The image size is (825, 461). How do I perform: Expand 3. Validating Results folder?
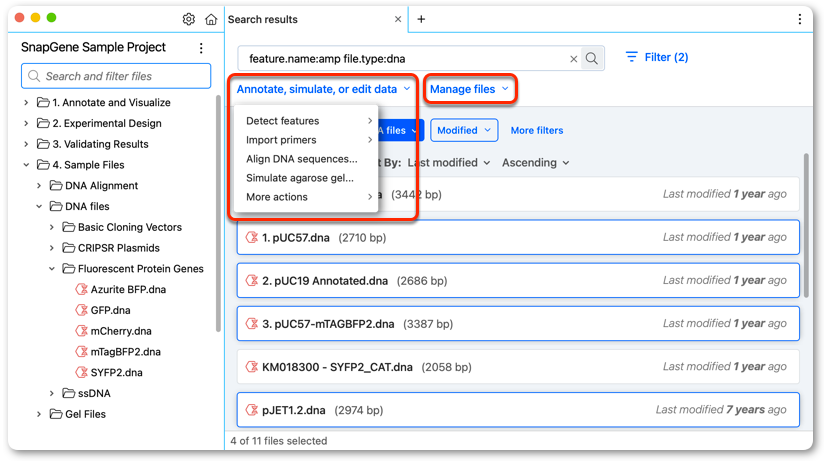pos(26,144)
